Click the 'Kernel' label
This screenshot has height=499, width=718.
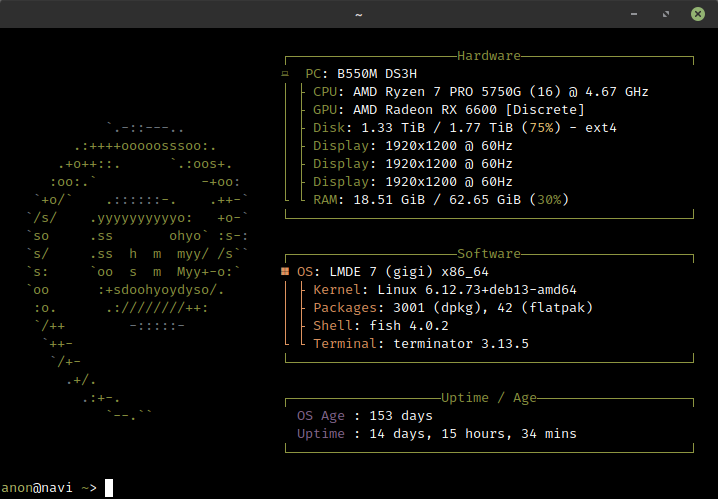[337, 290]
